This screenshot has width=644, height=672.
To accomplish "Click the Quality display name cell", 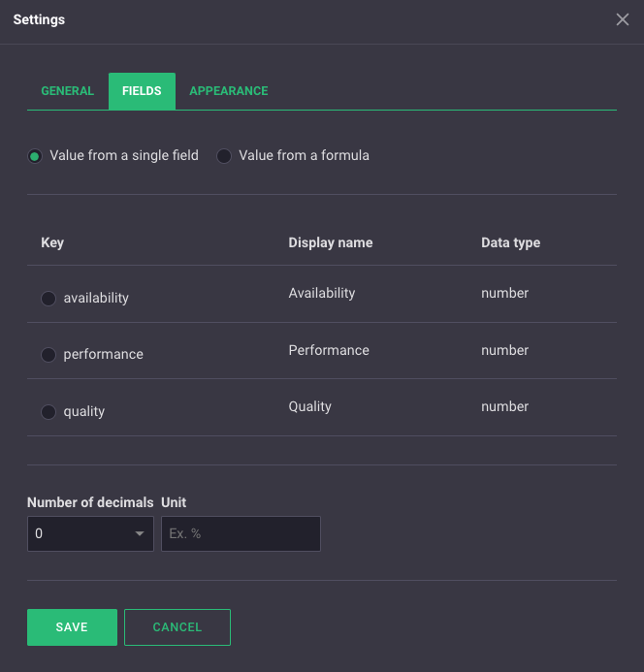I will click(310, 406).
